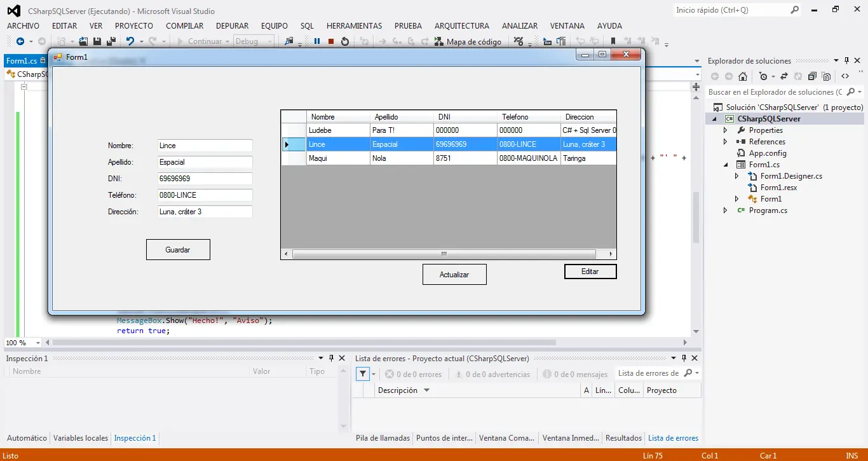Click the 0800-MAQUINOLA cell in grid
Screen dimensions: 868x461
[x=529, y=158]
